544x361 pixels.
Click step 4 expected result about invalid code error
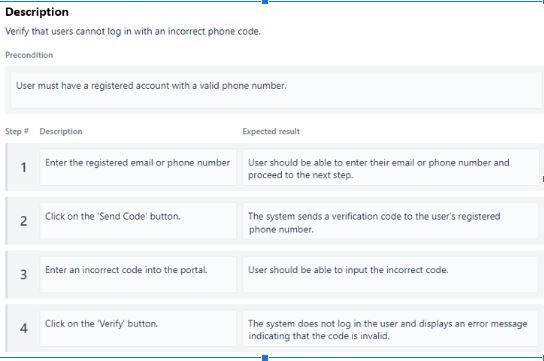[391, 328]
